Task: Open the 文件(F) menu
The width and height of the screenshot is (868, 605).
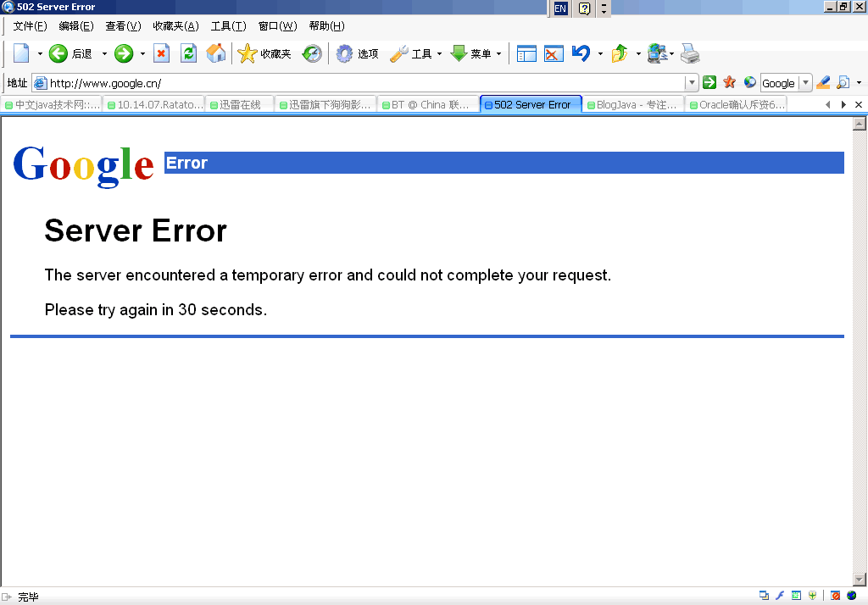Action: (30, 26)
